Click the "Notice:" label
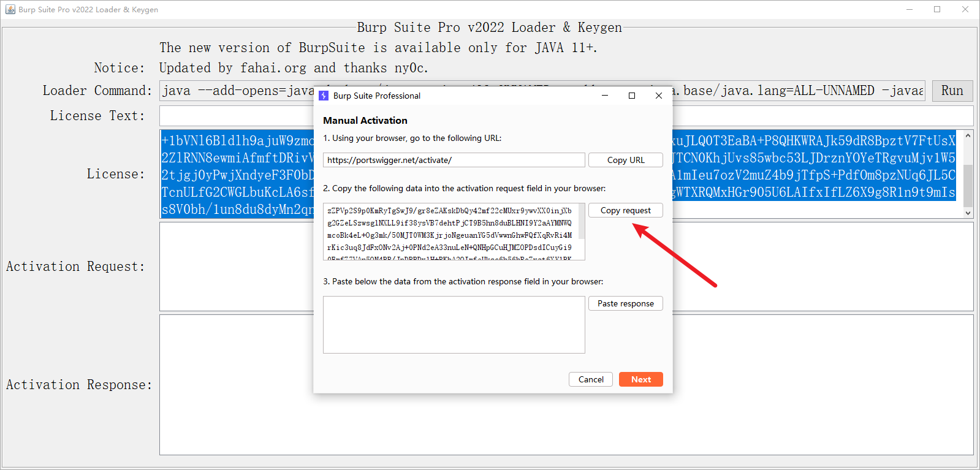Screen dimensions: 980x470 click(120, 68)
